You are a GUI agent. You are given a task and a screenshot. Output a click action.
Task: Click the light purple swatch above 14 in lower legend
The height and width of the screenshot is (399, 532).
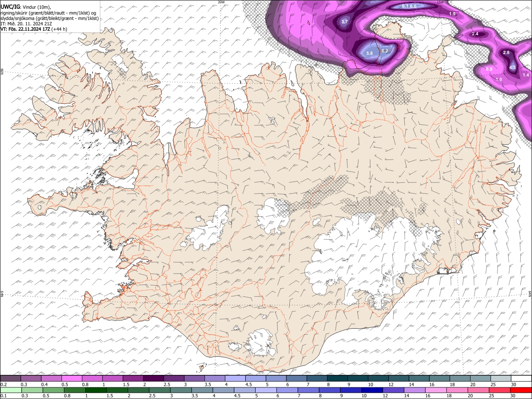pos(414,390)
